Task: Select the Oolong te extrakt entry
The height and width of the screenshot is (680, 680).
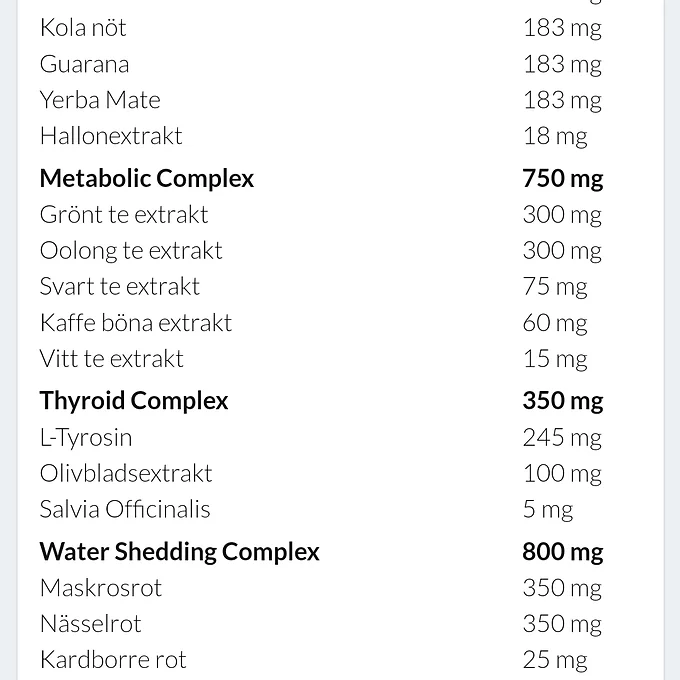Action: tap(131, 250)
